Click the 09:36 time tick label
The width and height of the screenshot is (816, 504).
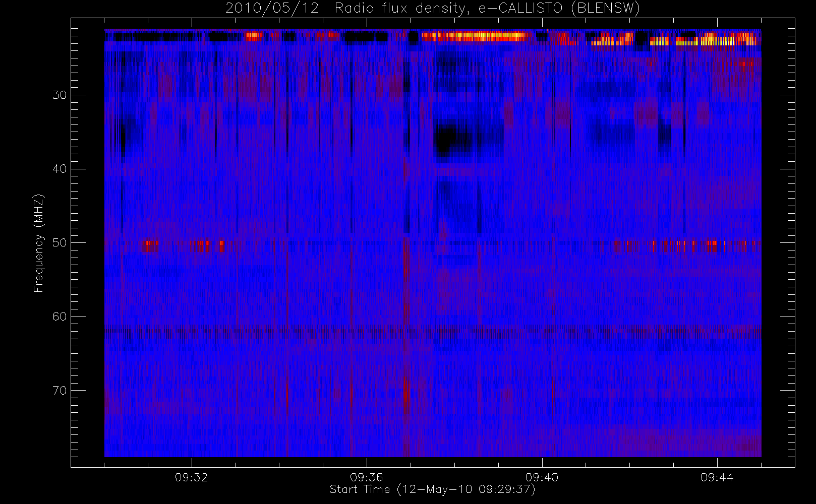(367, 477)
